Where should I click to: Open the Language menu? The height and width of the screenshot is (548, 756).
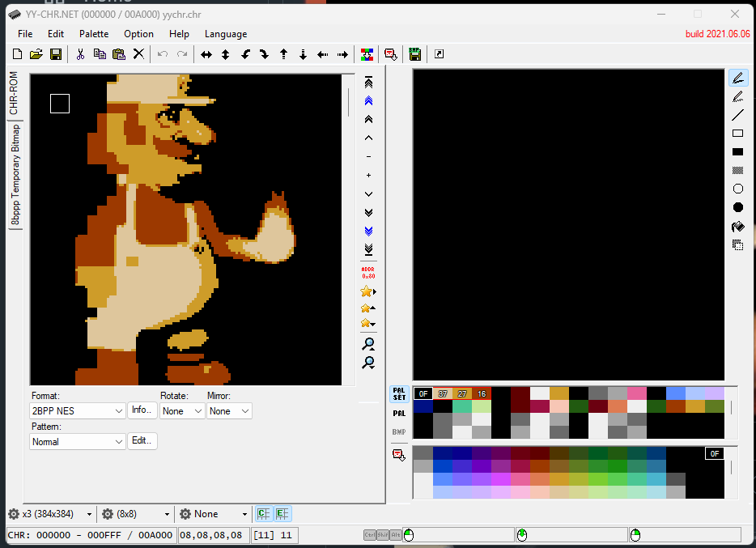pyautogui.click(x=226, y=34)
